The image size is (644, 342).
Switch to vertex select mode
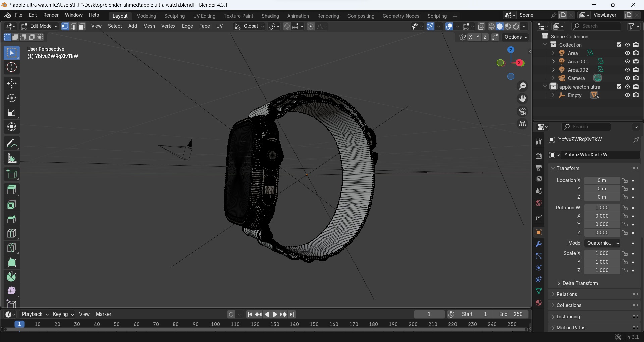(x=65, y=26)
